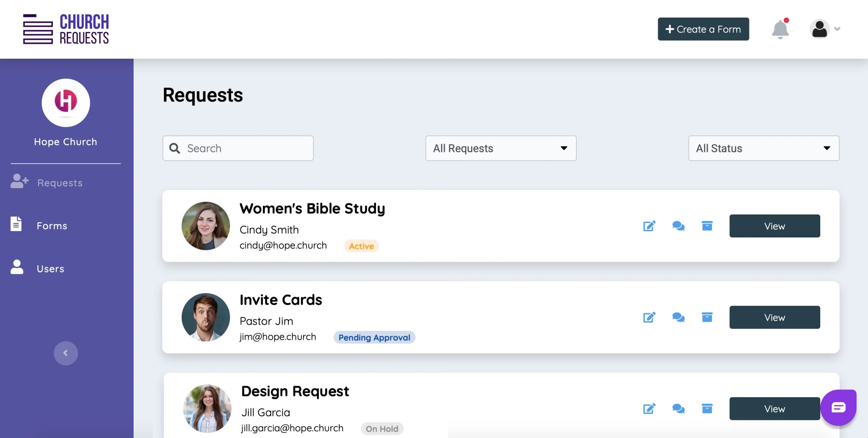
Task: Open the user profile menu
Action: tap(825, 29)
